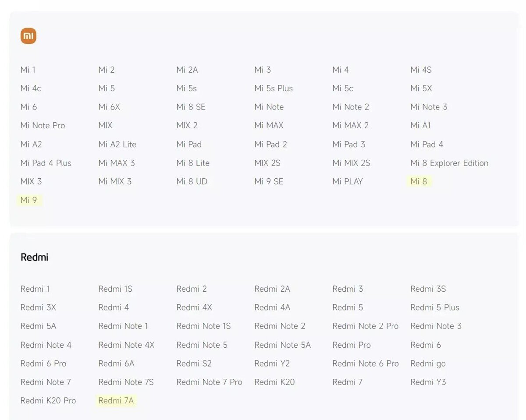
Task: Open the highlighted Mi 9 entry
Action: pyautogui.click(x=29, y=200)
